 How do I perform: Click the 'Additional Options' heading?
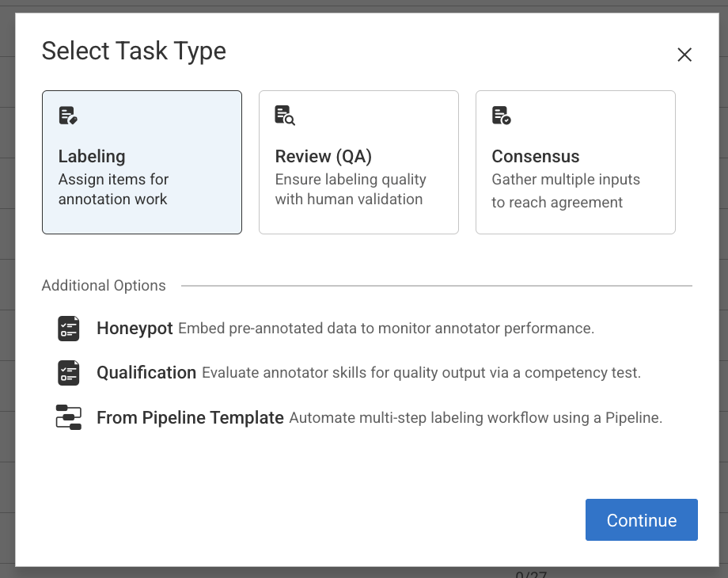pos(104,285)
